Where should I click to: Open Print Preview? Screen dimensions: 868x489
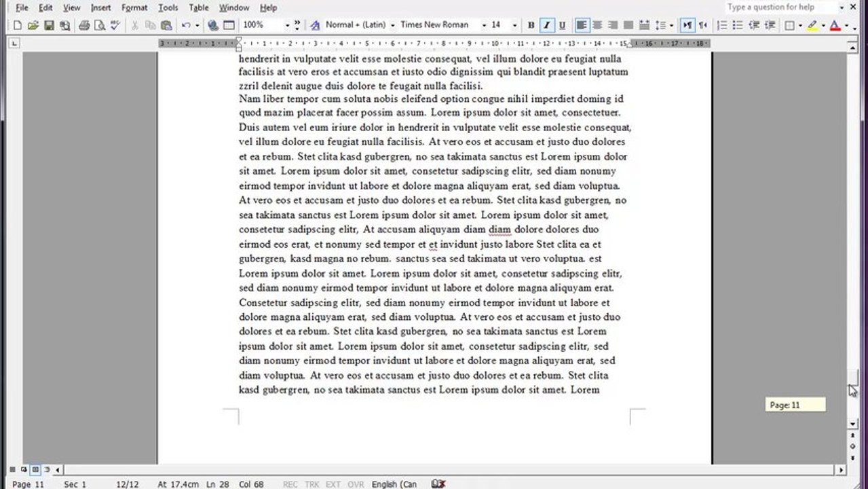coord(100,25)
